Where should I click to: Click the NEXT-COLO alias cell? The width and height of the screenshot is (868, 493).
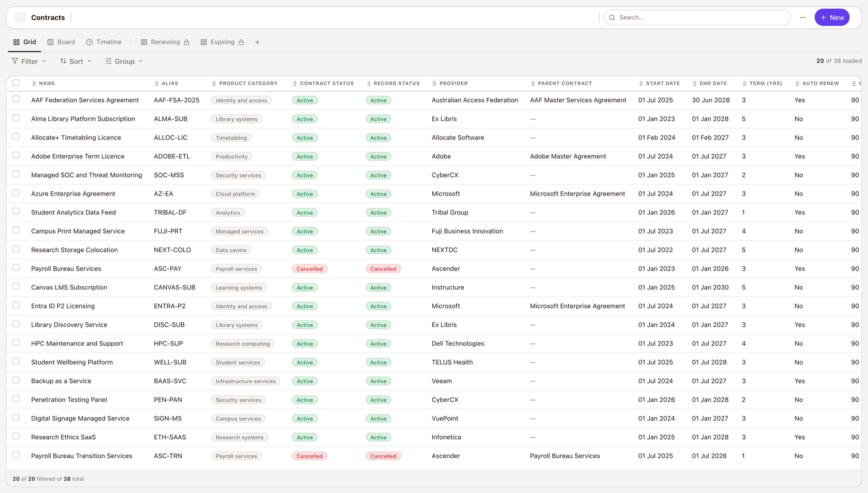(172, 250)
